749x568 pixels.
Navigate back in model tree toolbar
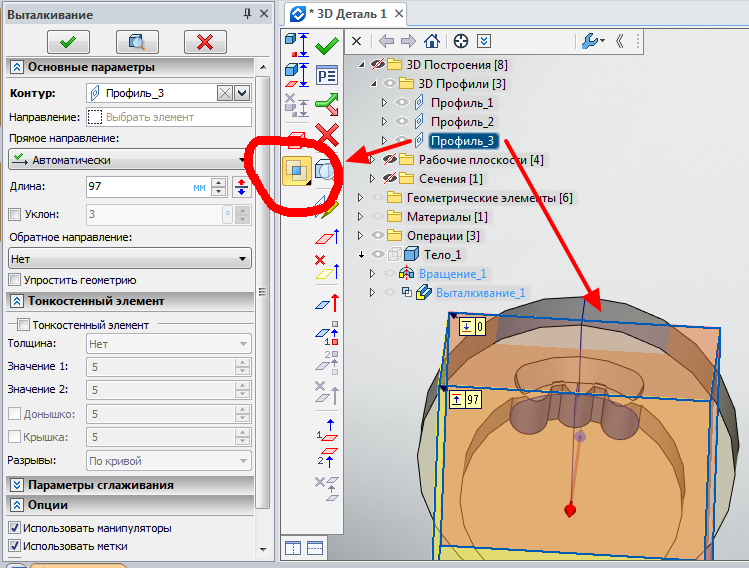point(386,41)
